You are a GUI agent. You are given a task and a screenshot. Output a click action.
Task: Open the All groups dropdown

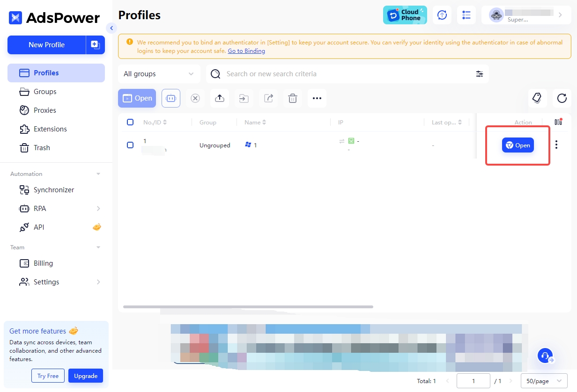[x=159, y=74]
